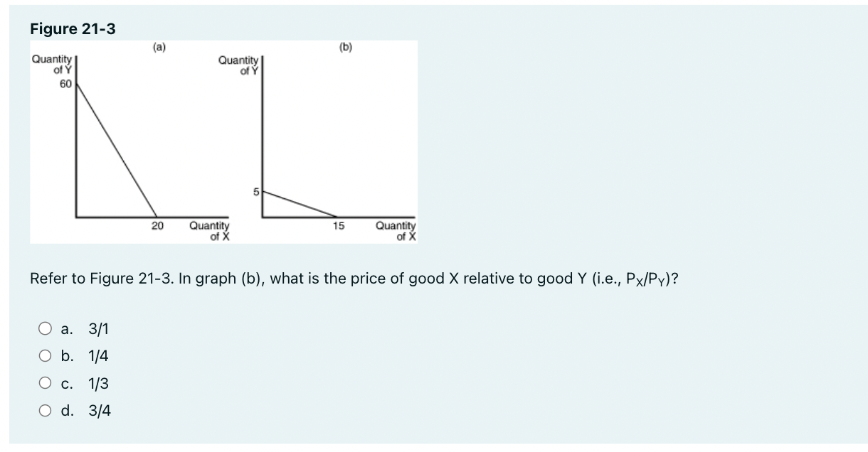Click the answer label text 1/3
Viewport: 868px width, 452px height.
pyautogui.click(x=98, y=384)
